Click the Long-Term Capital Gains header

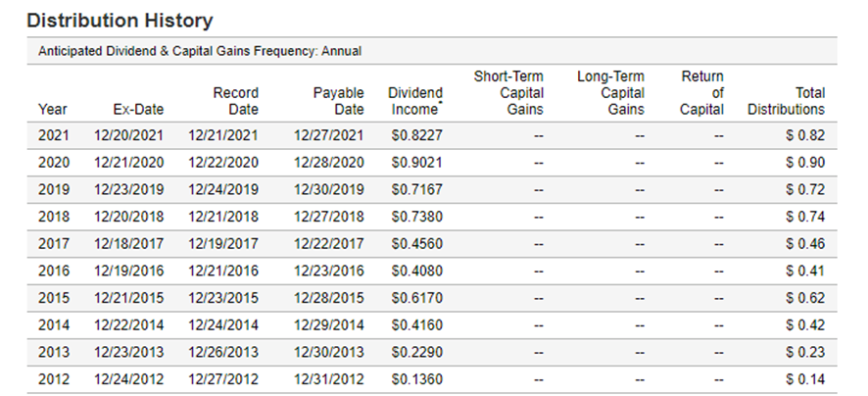(x=610, y=92)
